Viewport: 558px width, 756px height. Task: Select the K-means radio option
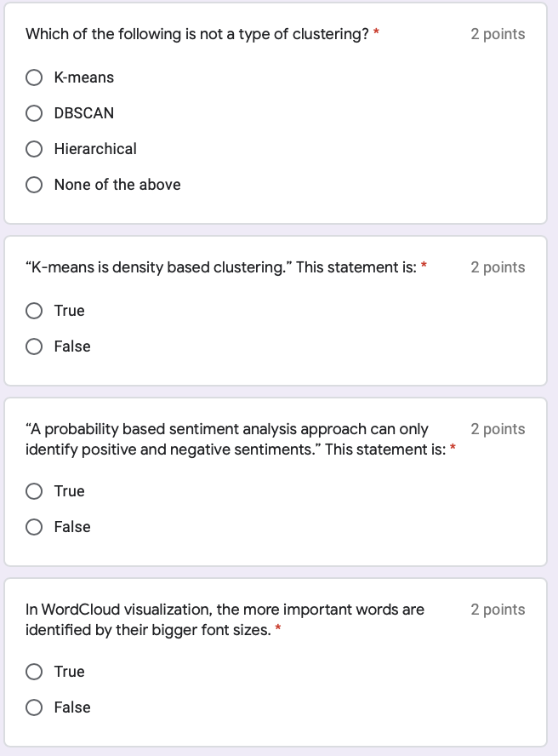[x=34, y=77]
